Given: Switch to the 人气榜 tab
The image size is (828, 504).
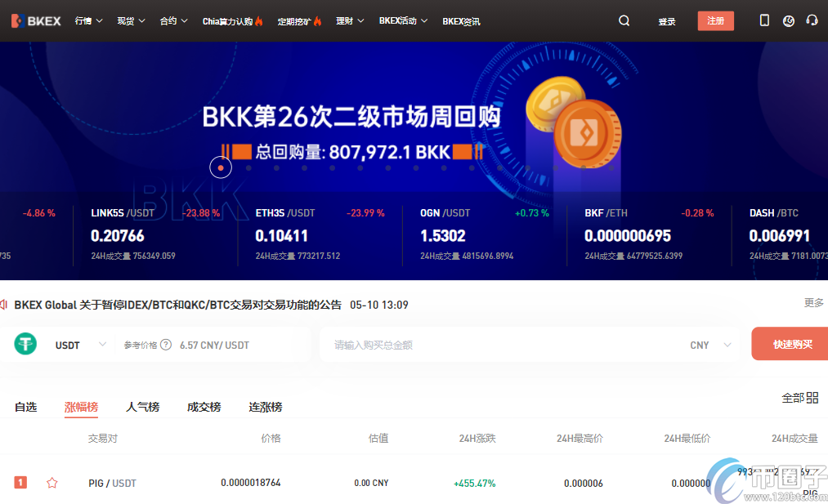Looking at the screenshot, I should 142,407.
